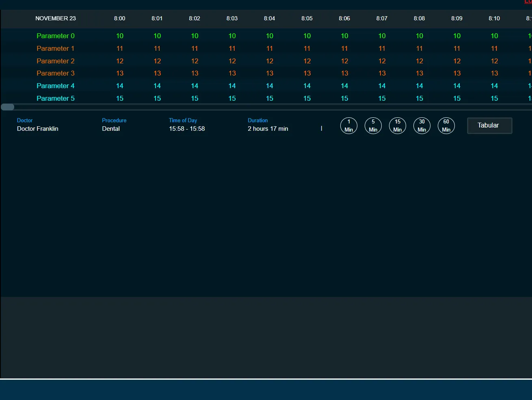Click the 15:58 - 15:58 time range
The image size is (532, 400).
pos(187,129)
